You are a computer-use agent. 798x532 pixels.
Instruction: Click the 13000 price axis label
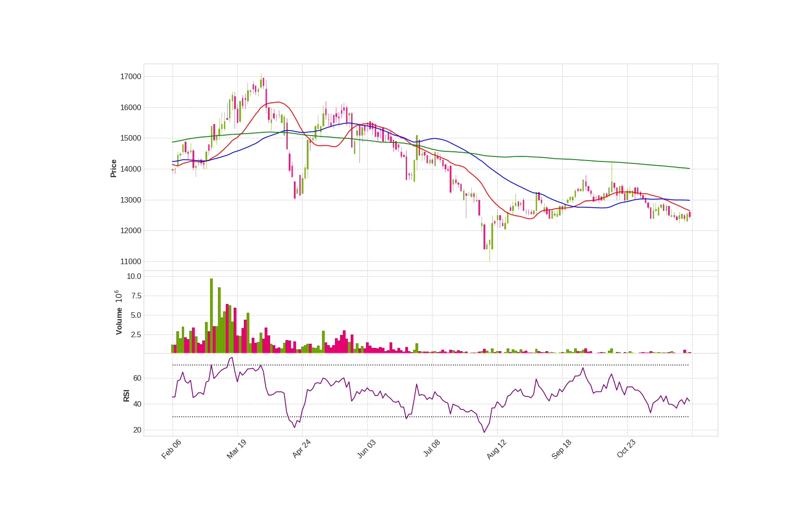[x=130, y=200]
